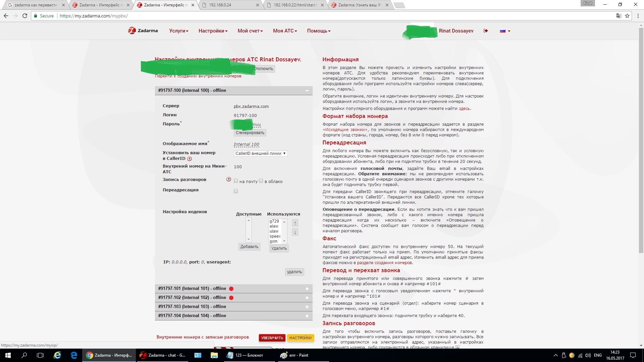Image resolution: width=644 pixels, height=362 pixels.
Task: Click Chrome bookmark star icon
Action: 627,16
